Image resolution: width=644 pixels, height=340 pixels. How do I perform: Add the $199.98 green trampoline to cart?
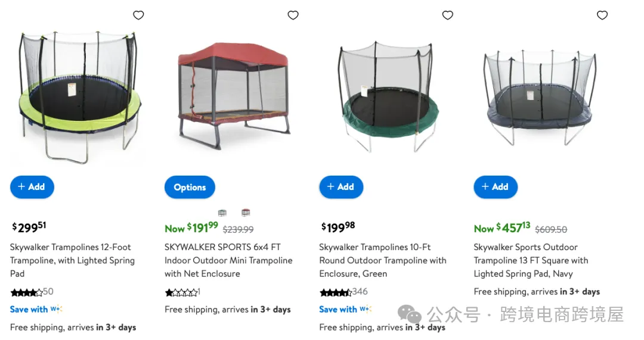click(x=341, y=187)
